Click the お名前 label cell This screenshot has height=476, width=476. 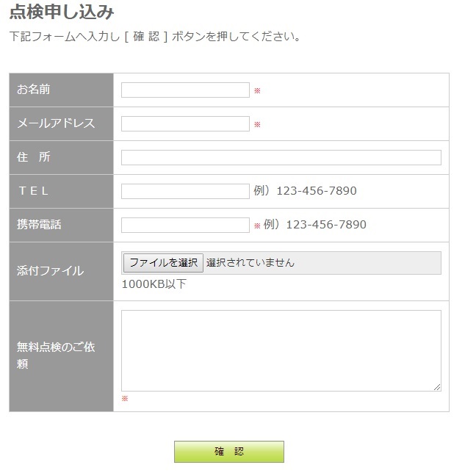(61, 90)
